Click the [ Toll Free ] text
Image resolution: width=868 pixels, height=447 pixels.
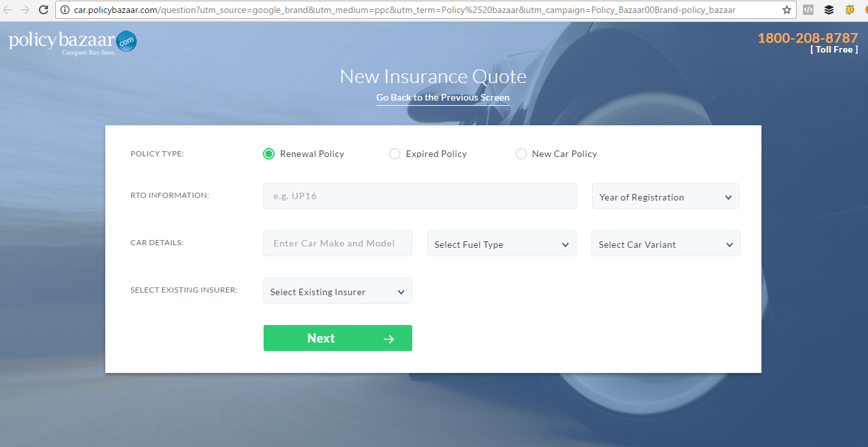click(834, 50)
